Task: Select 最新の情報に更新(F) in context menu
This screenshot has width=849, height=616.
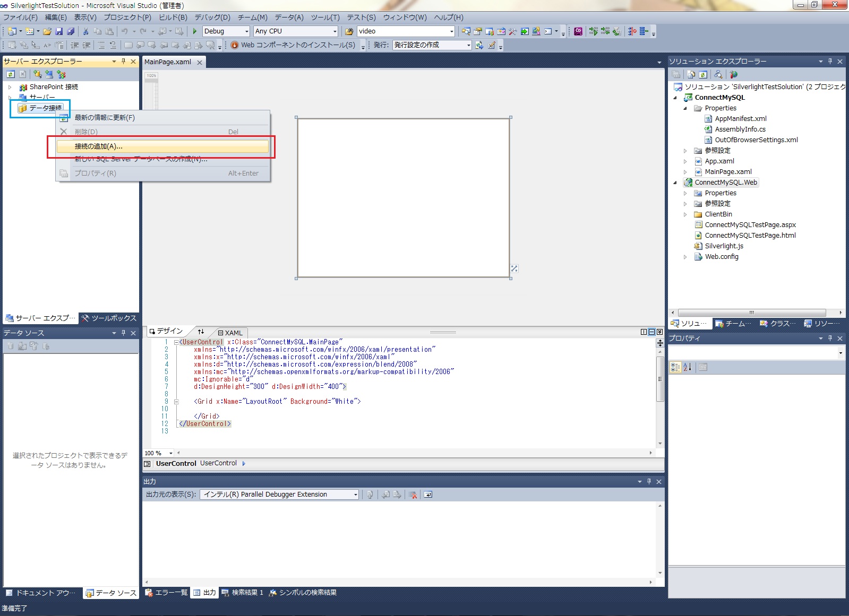Action: (162, 118)
